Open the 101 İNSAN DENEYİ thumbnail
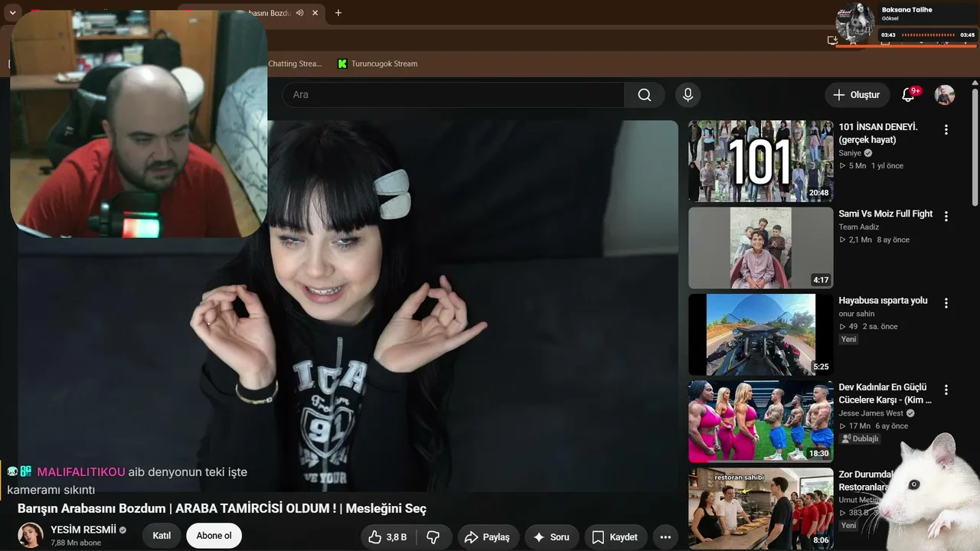980x551 pixels. [x=760, y=161]
